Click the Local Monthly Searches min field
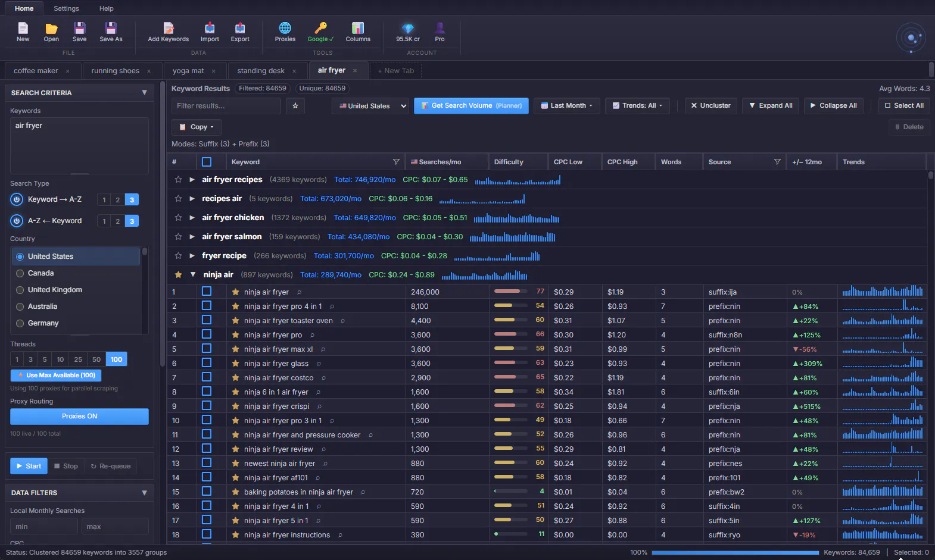The image size is (935, 560). click(x=44, y=527)
